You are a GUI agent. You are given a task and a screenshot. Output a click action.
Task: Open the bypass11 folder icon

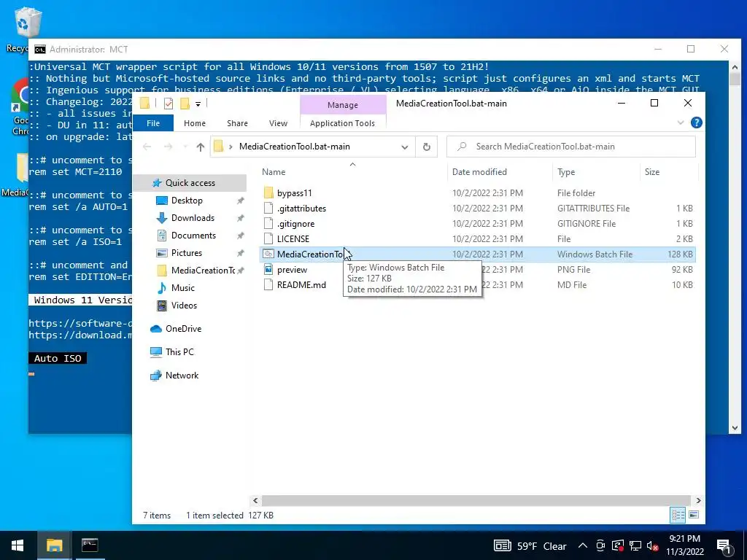(x=268, y=192)
